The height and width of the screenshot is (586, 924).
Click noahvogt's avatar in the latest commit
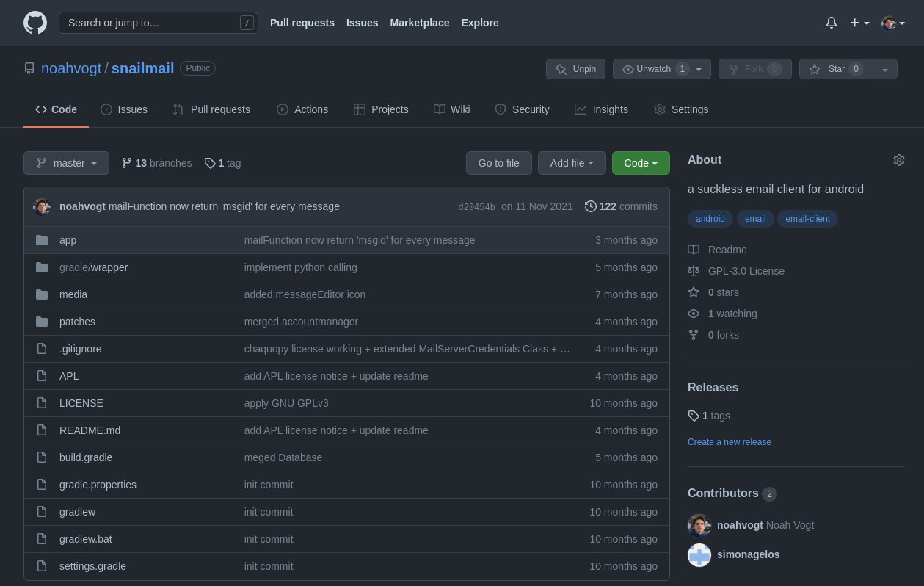42,206
